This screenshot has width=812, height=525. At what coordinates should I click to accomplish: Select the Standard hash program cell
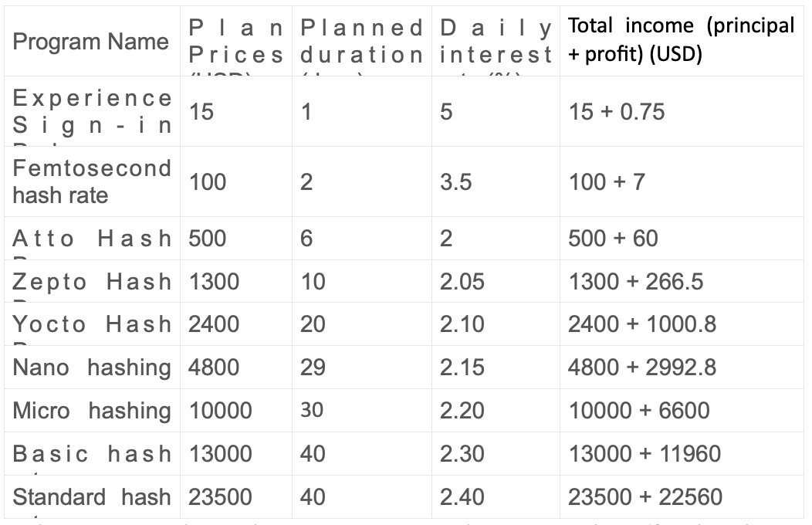[92, 496]
